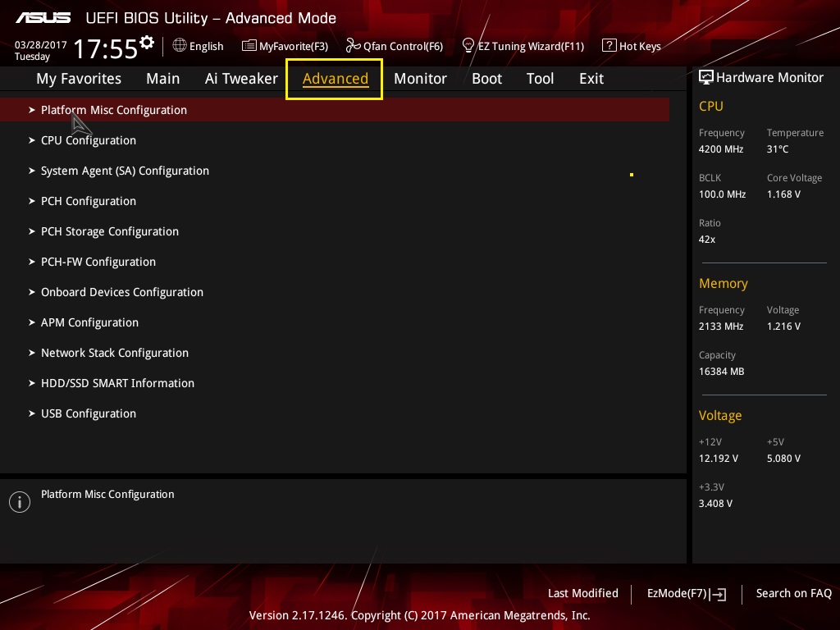
Task: Click the EzMode exit arrow icon
Action: (x=719, y=594)
